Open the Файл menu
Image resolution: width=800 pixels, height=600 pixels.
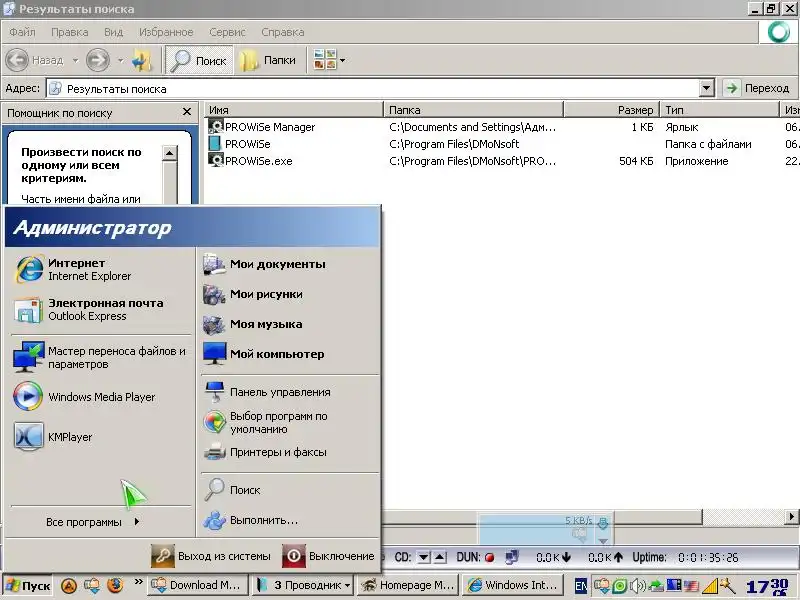22,32
